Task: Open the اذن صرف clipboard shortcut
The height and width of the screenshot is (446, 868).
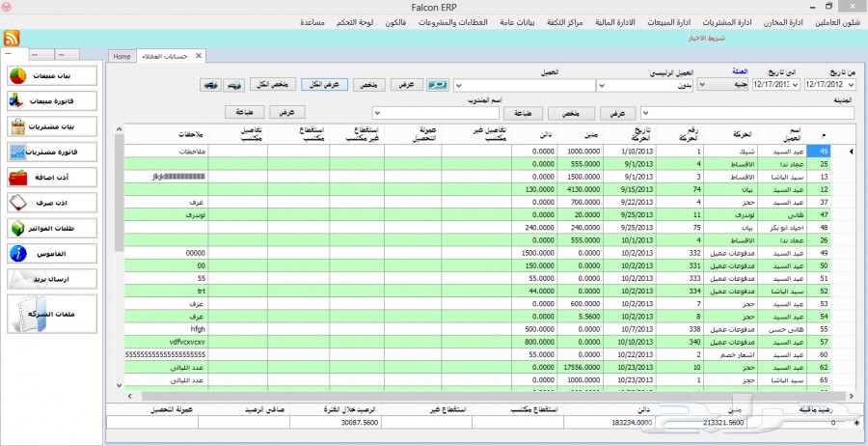Action: click(x=52, y=203)
